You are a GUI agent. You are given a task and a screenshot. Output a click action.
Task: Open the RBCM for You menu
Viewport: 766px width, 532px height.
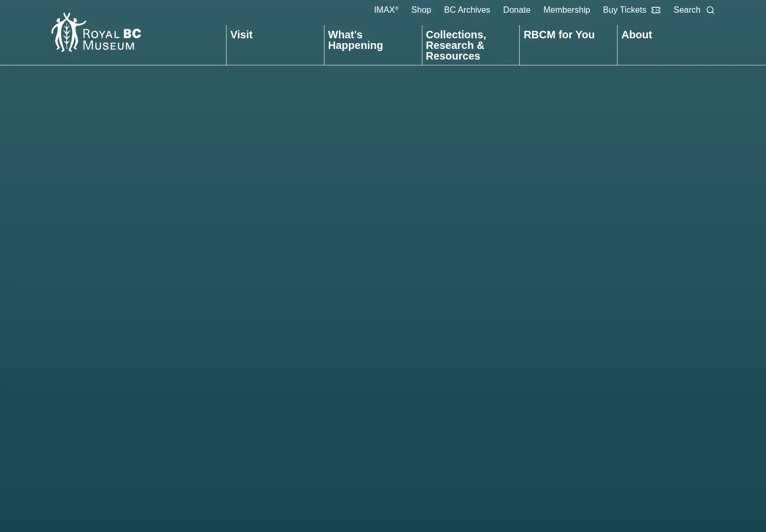[x=559, y=35]
